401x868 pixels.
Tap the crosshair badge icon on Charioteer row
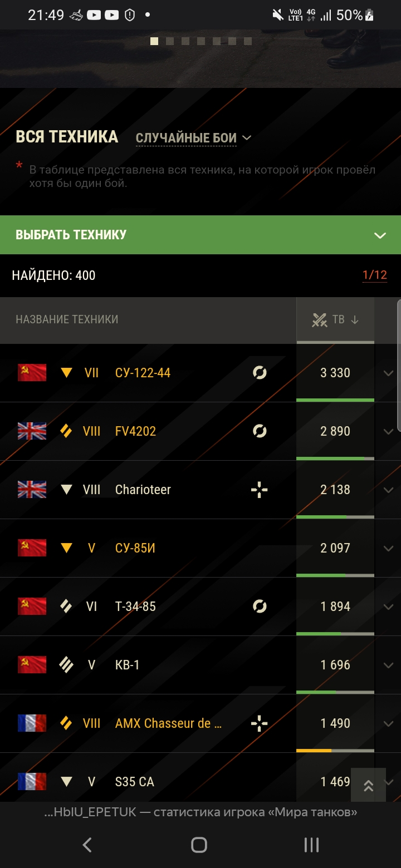(260, 490)
